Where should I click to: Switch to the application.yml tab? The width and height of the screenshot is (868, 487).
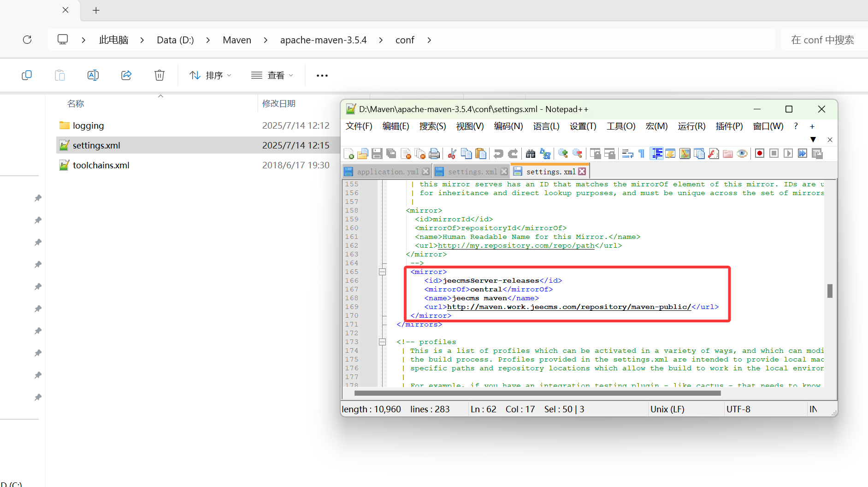point(387,172)
